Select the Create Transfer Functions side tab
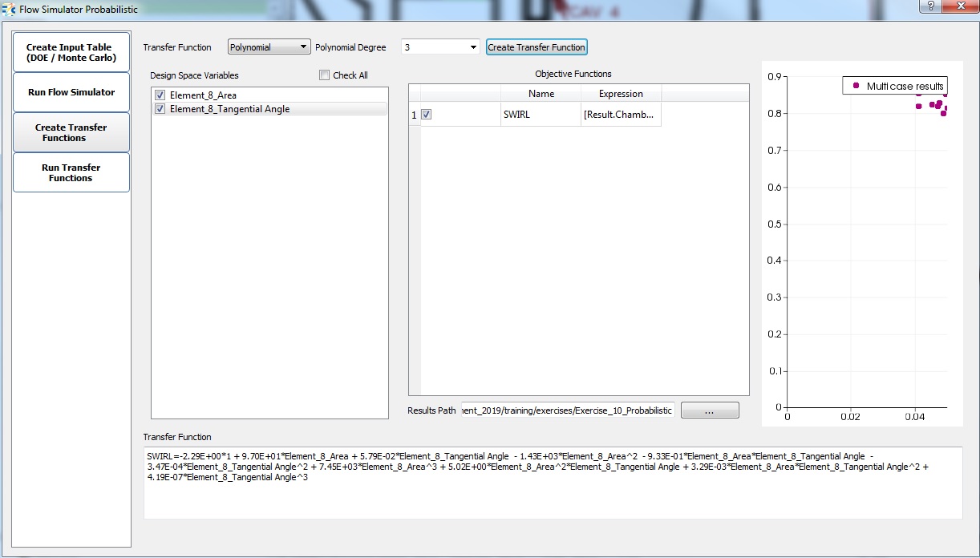The width and height of the screenshot is (980, 558). (71, 132)
